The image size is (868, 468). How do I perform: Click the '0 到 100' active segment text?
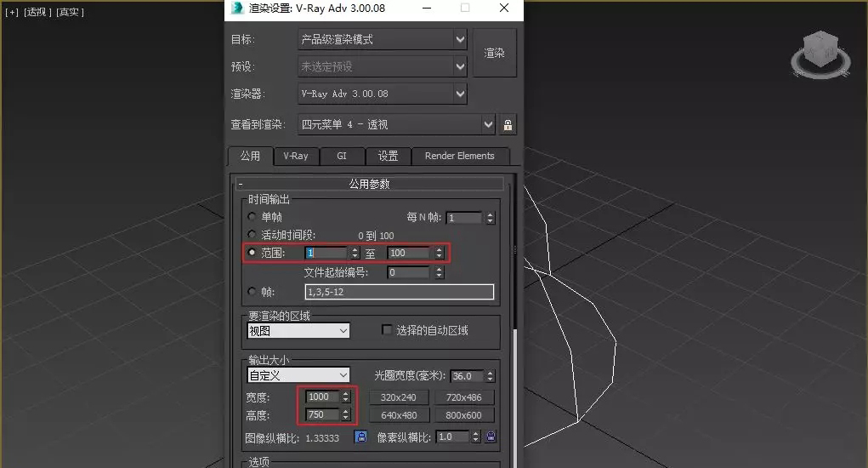pyautogui.click(x=376, y=236)
